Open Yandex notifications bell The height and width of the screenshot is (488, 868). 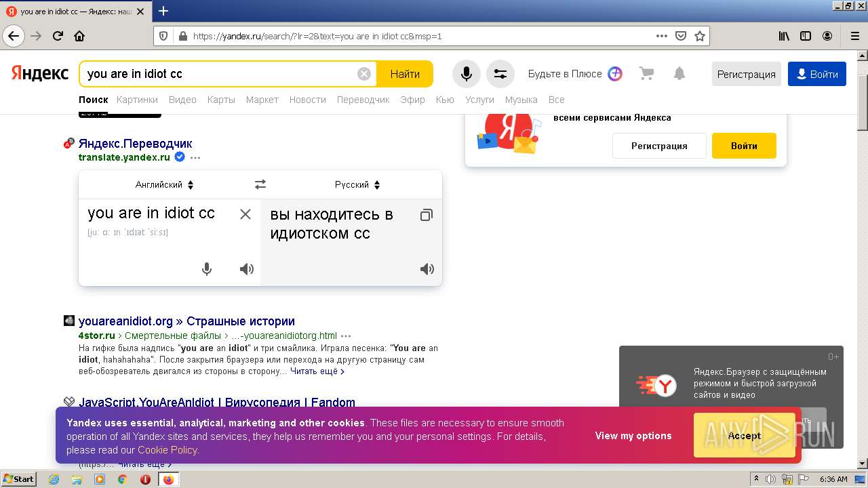[679, 74]
